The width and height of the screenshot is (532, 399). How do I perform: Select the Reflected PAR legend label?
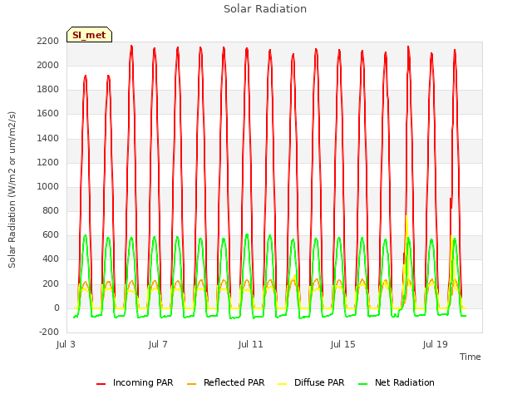[x=234, y=382]
